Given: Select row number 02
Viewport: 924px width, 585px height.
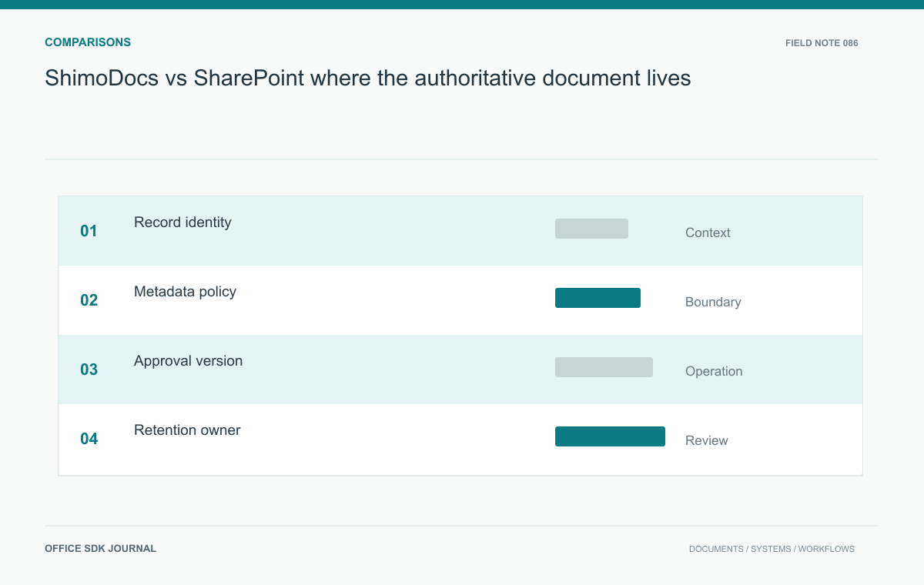Looking at the screenshot, I should click(89, 300).
